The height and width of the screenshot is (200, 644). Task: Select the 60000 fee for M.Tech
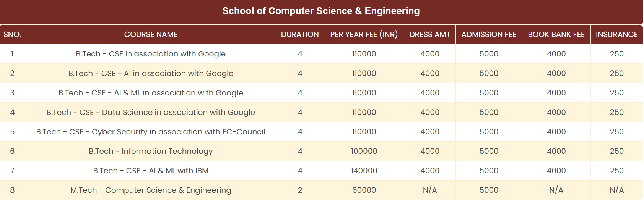364,190
